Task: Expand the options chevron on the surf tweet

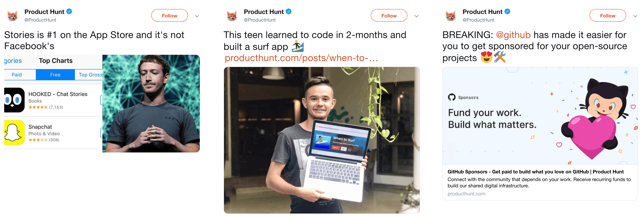Action: click(417, 16)
